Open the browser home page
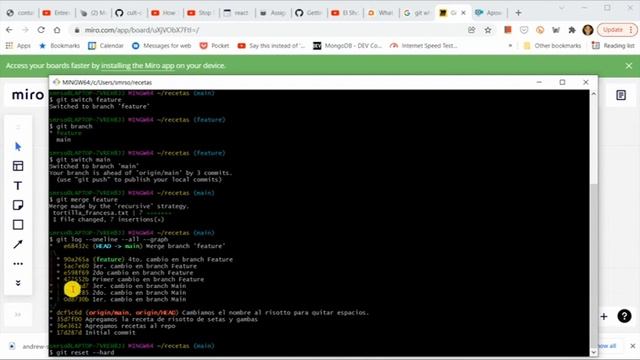Screen dimensions: 640x360 tap(57, 30)
